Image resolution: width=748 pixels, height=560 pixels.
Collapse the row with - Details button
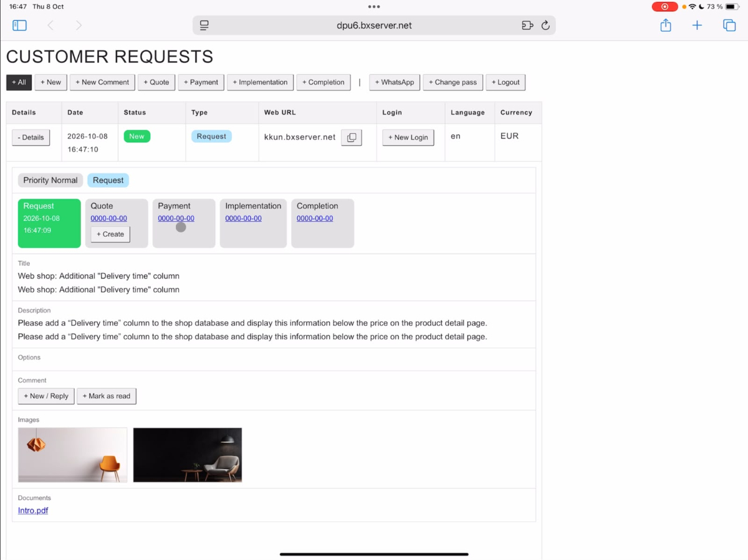[31, 138]
